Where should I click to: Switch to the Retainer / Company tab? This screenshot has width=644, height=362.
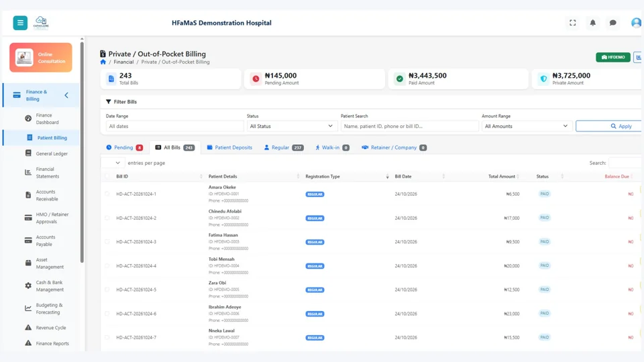394,147
